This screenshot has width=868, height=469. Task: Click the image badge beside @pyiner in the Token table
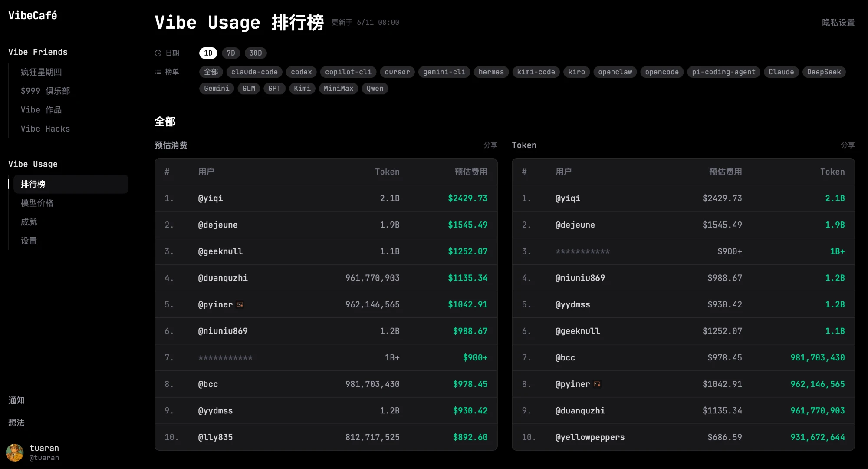pyautogui.click(x=597, y=384)
